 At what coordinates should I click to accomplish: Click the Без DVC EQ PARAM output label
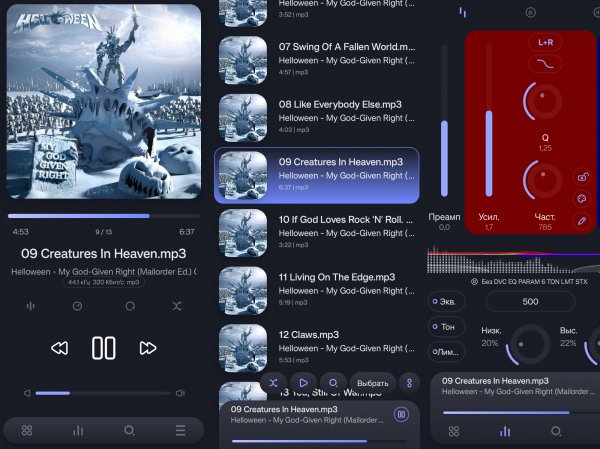tap(530, 282)
